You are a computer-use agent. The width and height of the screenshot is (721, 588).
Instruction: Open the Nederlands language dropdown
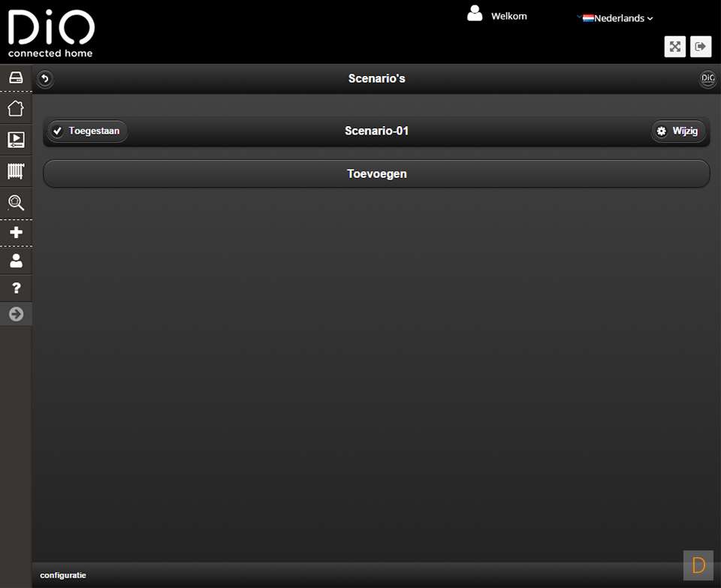pyautogui.click(x=616, y=18)
